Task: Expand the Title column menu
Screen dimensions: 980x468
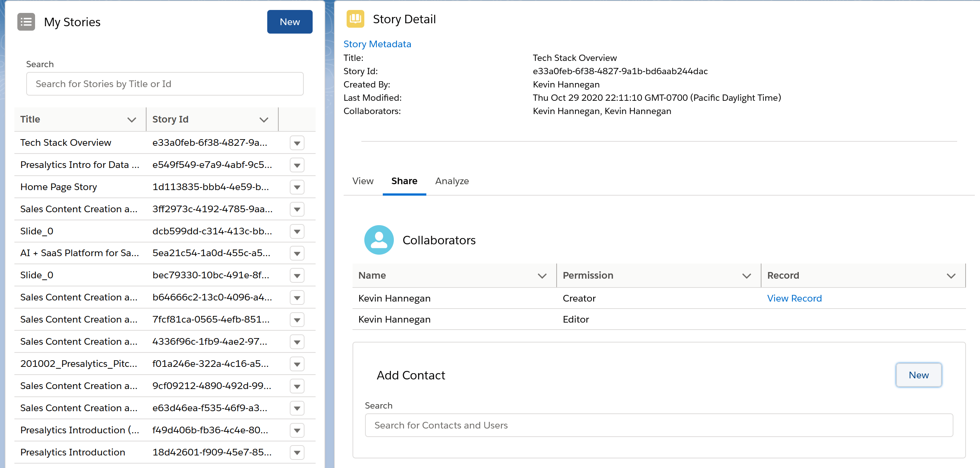Action: 132,120
